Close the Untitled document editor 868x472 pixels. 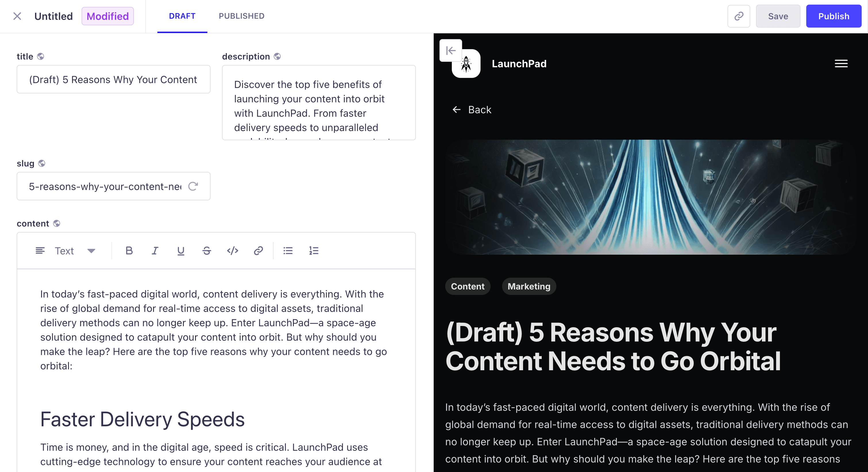(17, 16)
